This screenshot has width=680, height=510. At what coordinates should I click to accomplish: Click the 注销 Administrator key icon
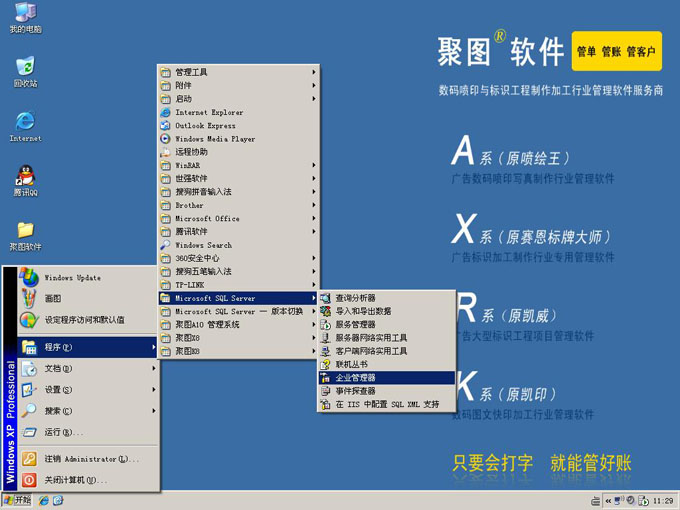point(29,459)
